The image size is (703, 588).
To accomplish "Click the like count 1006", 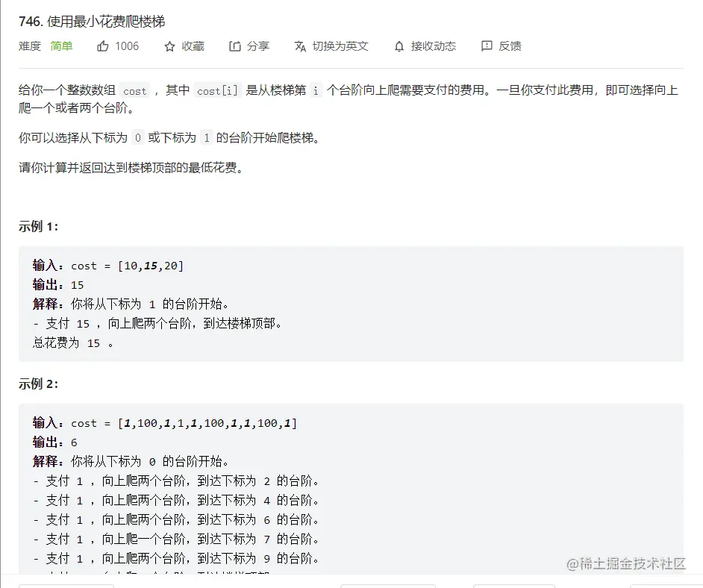I will 127,46.
